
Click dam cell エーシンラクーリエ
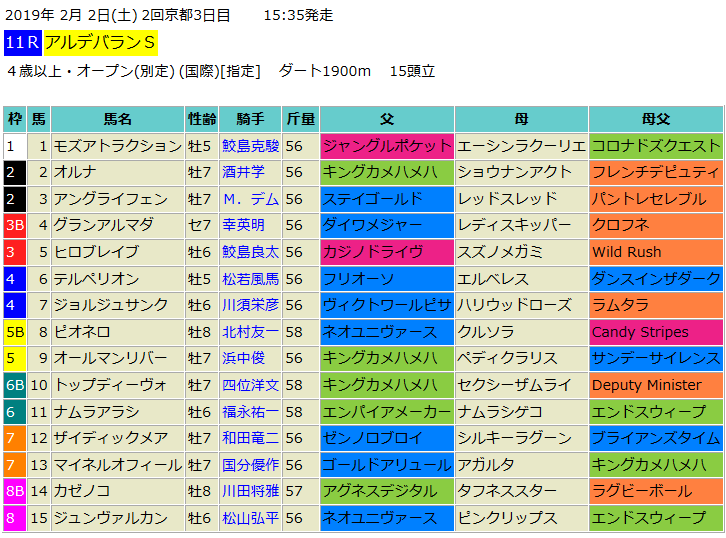tap(522, 146)
